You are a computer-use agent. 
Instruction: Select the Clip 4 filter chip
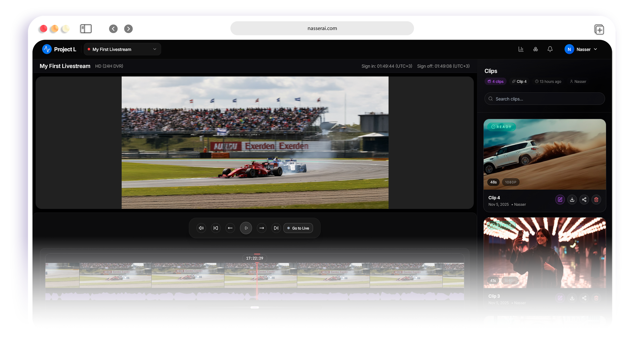[x=519, y=81]
